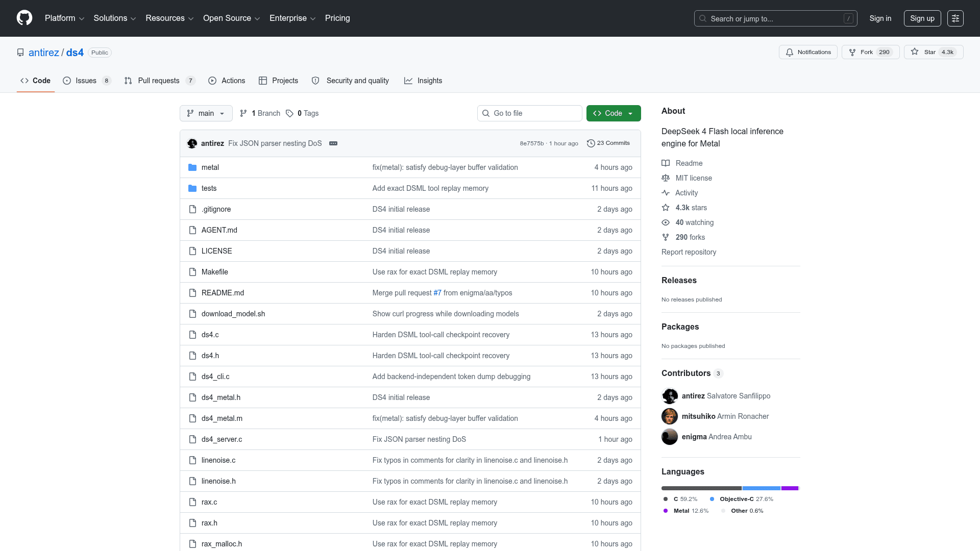This screenshot has width=980, height=551.
Task: Expand the Enterprise menu
Action: pyautogui.click(x=292, y=18)
